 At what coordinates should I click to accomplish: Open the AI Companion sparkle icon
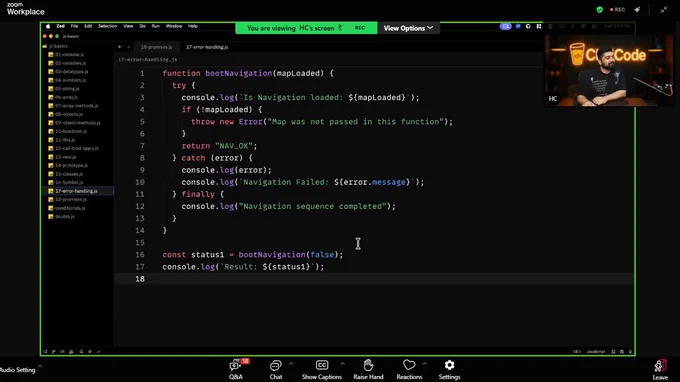[x=637, y=10]
